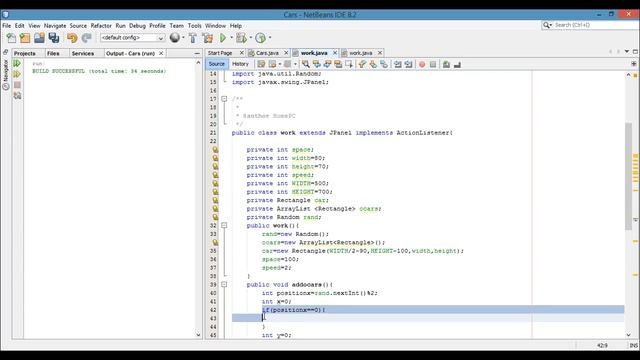
Task: Click the Find Selection magnifier icon in editor toolbar
Action: pos(305,64)
